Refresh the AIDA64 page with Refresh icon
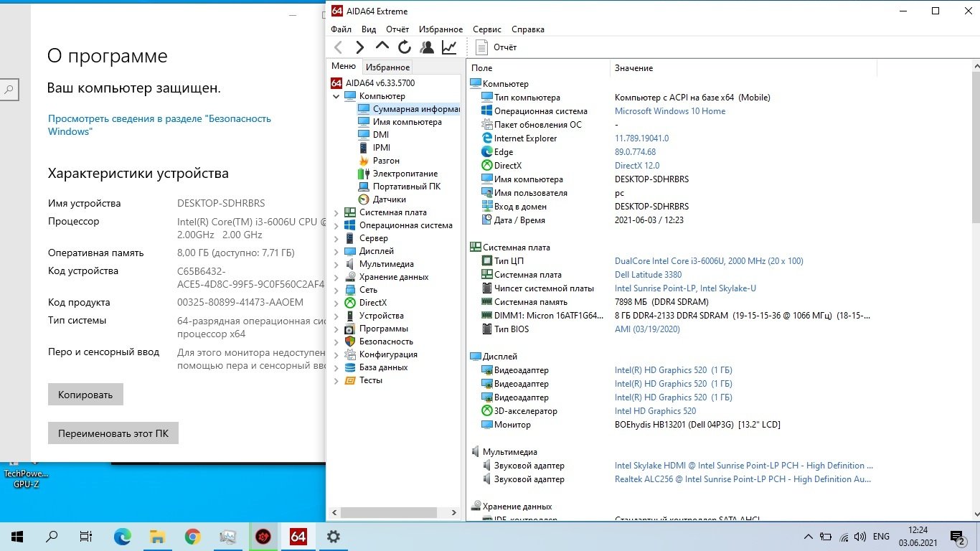The height and width of the screenshot is (551, 980). (x=405, y=47)
